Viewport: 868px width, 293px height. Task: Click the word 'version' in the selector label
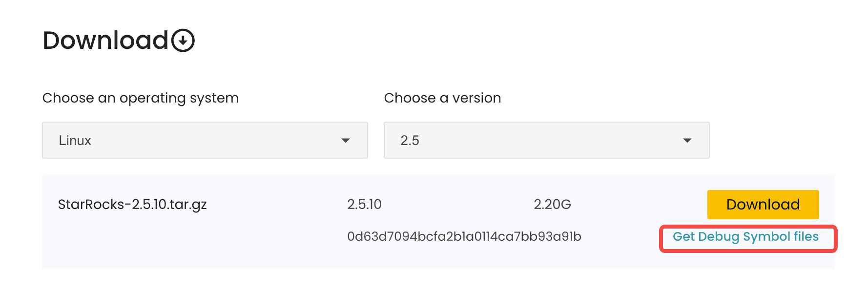(x=476, y=98)
